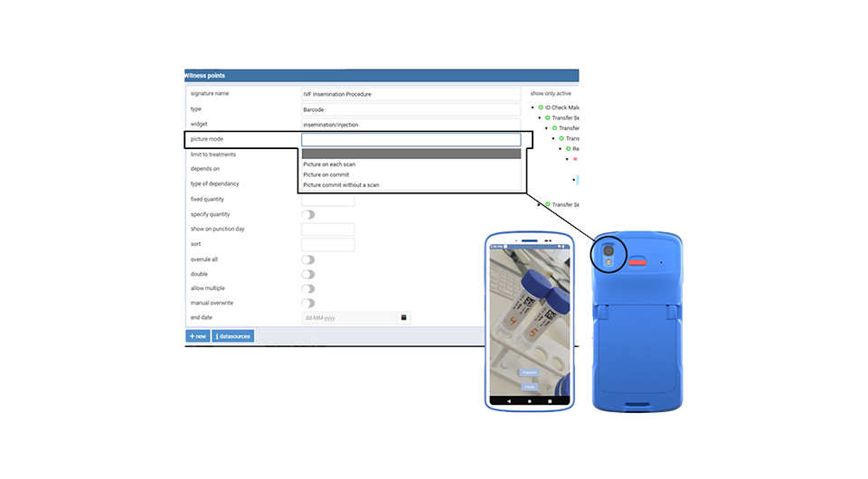Click the red status icon in tree
Image resolution: width=868 pixels, height=479 pixels.
pyautogui.click(x=575, y=158)
